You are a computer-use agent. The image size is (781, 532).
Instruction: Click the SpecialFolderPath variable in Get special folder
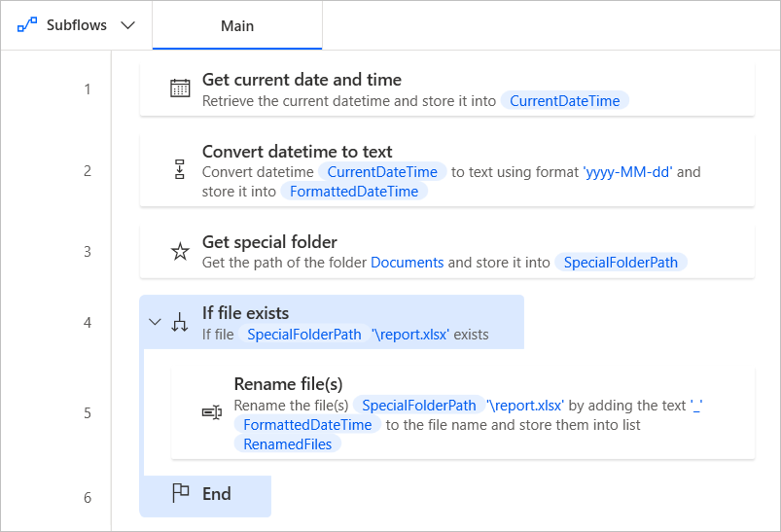coord(621,263)
